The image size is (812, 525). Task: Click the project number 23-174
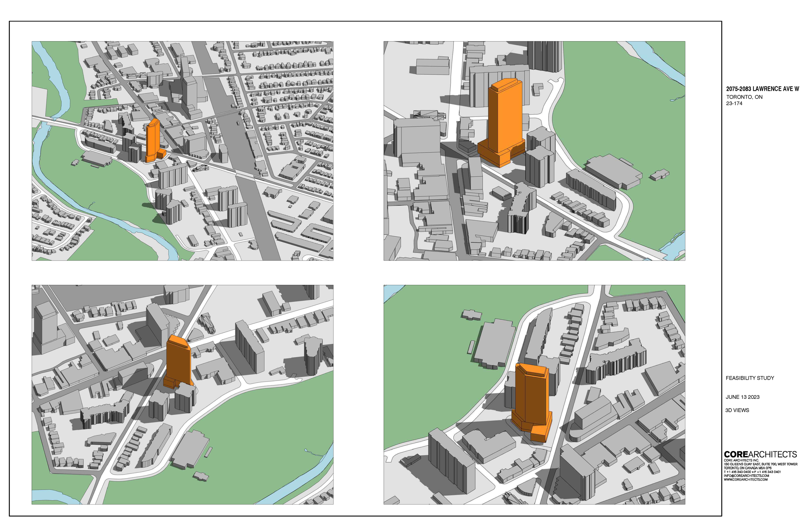point(734,104)
